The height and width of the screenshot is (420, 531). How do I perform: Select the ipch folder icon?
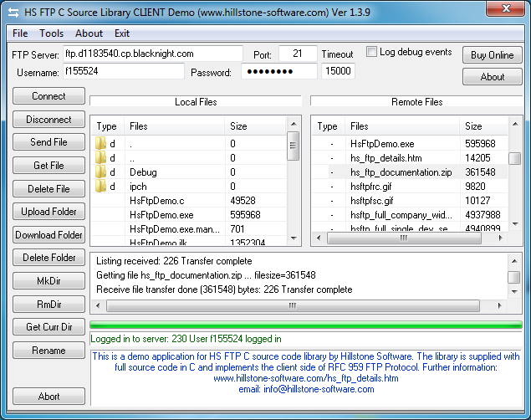point(100,187)
